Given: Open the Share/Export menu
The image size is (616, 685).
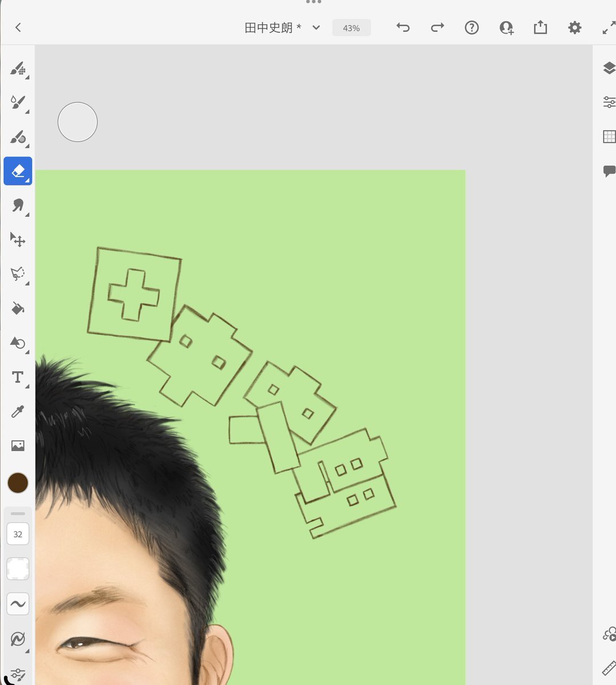Looking at the screenshot, I should [x=540, y=27].
